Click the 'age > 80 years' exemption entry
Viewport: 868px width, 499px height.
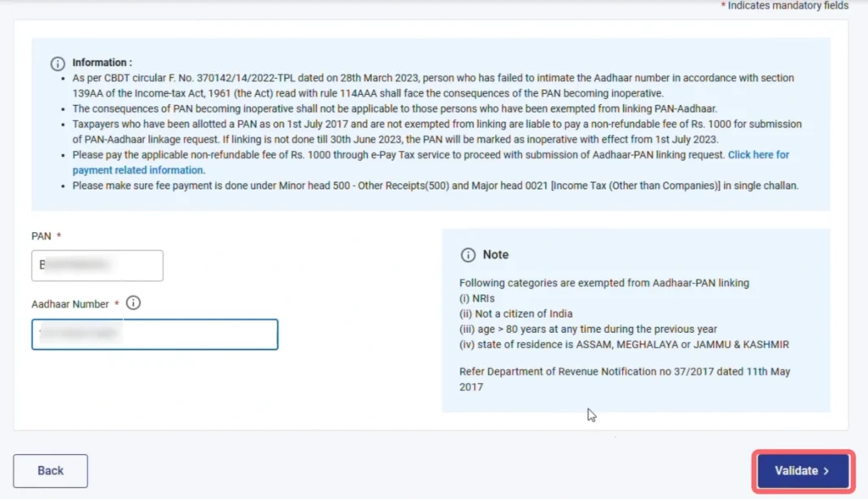coord(588,329)
